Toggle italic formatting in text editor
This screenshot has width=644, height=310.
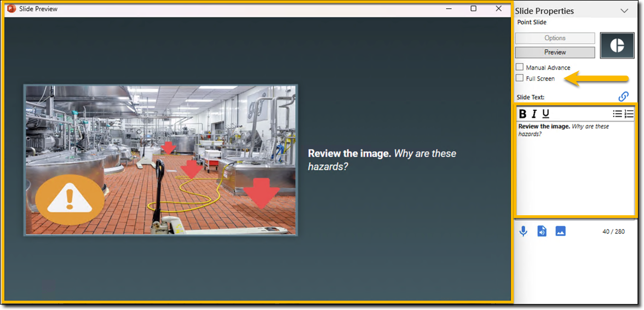tap(534, 114)
